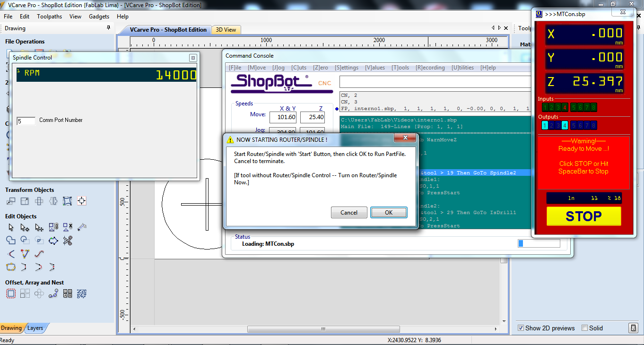Open the Edit menu in VCarve Pro
This screenshot has height=345, width=644.
(25, 16)
